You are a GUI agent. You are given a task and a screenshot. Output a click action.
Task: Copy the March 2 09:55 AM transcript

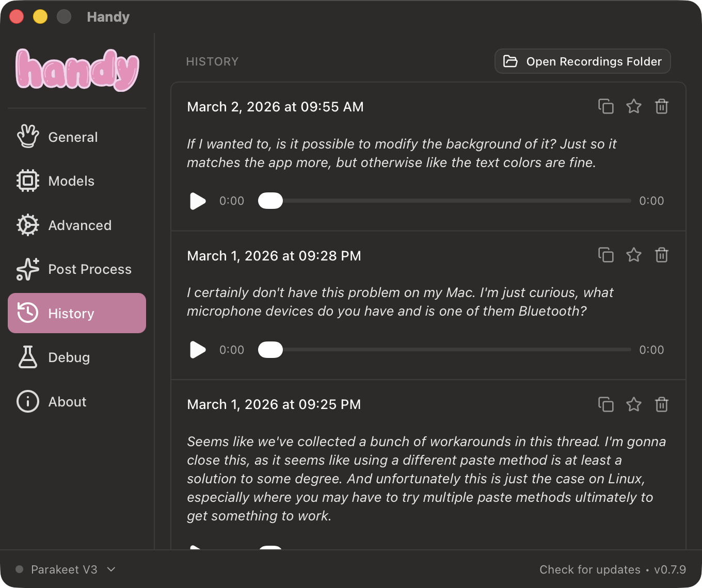tap(605, 106)
